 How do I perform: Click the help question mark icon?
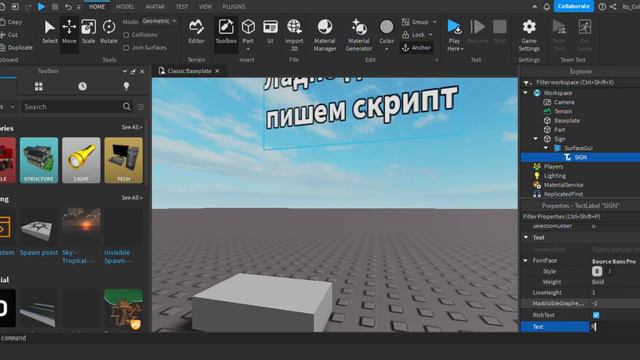[x=602, y=7]
